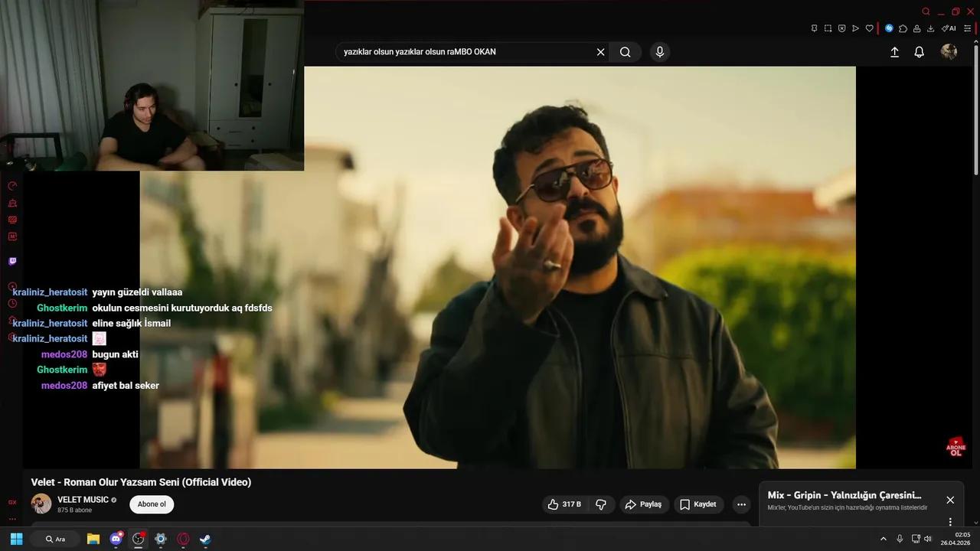Click the VELET MUSIC channel avatar

[x=41, y=504]
